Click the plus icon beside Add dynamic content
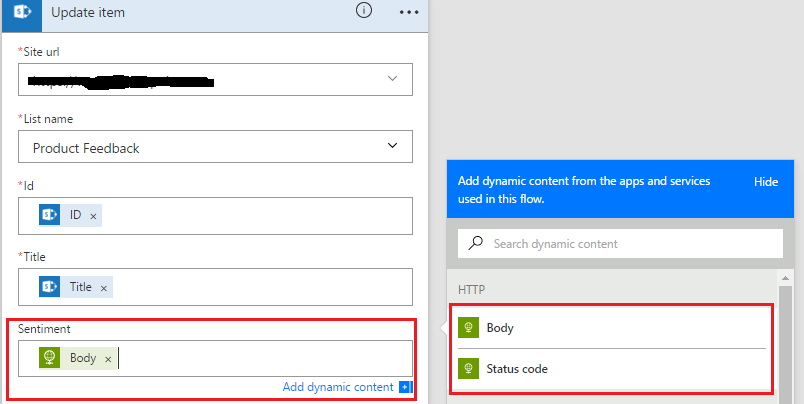 click(x=406, y=387)
